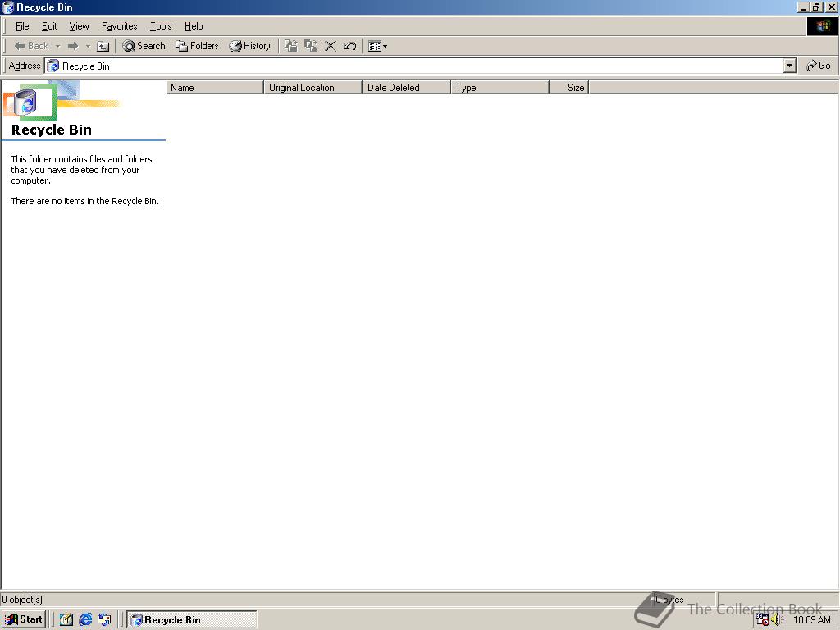
Task: Open the Search pane
Action: 144,46
